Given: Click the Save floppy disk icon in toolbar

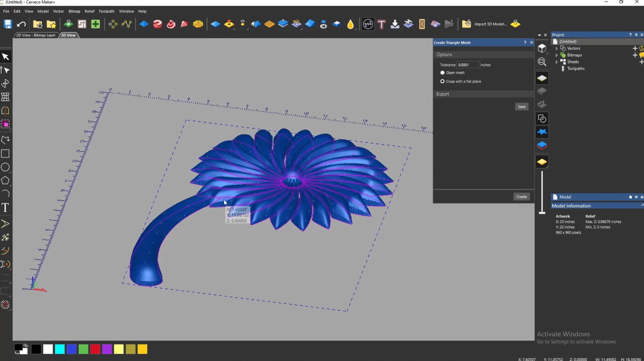Looking at the screenshot, I should coord(8,24).
